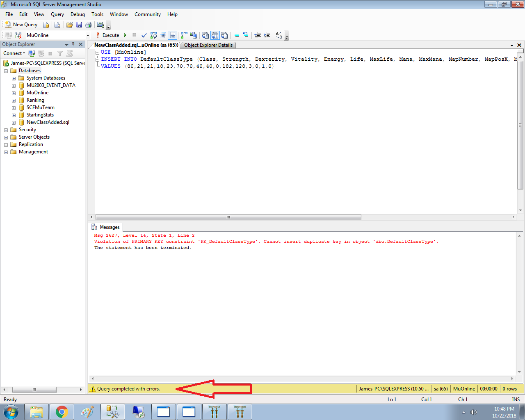Display the Estimated Execution Plan icon

154,35
